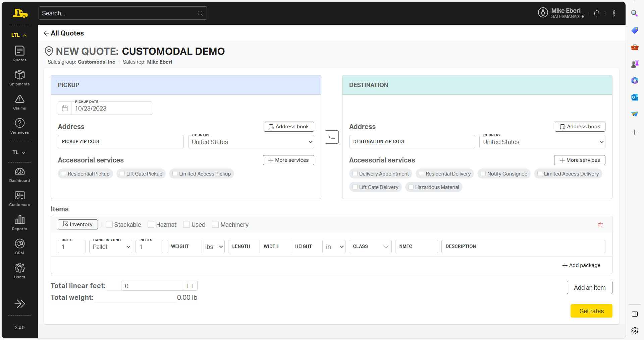644x340 pixels.
Task: Change dimension unit in dropdown
Action: [x=334, y=247]
